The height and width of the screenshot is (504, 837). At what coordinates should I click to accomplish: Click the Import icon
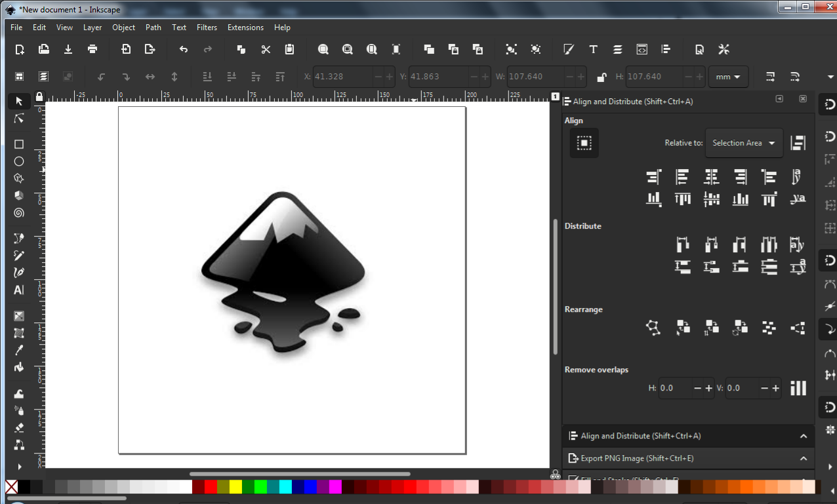tap(126, 49)
